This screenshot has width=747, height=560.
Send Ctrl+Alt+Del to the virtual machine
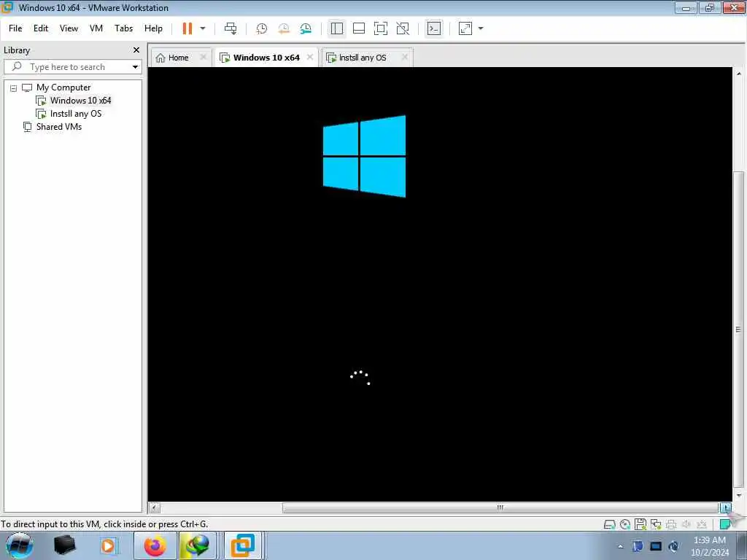(x=231, y=28)
